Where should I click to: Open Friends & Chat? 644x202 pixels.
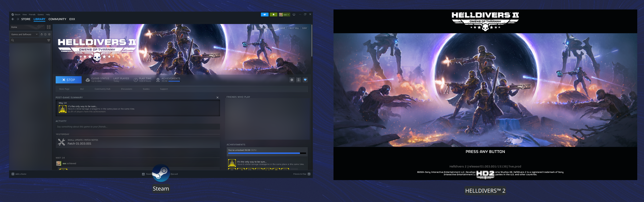[x=302, y=174]
